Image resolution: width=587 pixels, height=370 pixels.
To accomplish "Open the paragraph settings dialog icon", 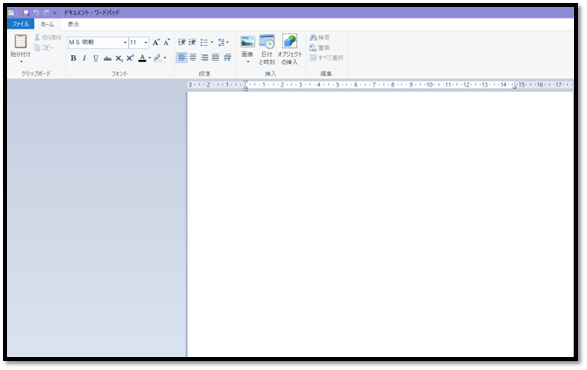I will 227,58.
